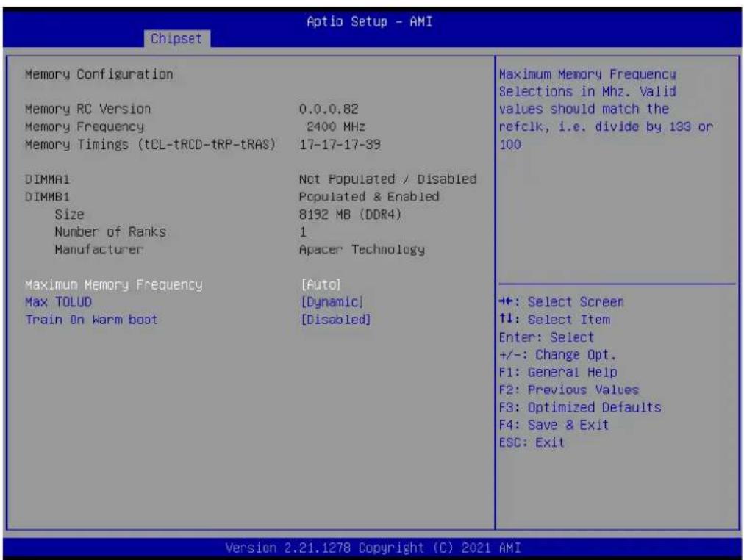Viewport: 744px width, 560px height.
Task: Click the 2400 MHz value
Action: tap(336, 126)
